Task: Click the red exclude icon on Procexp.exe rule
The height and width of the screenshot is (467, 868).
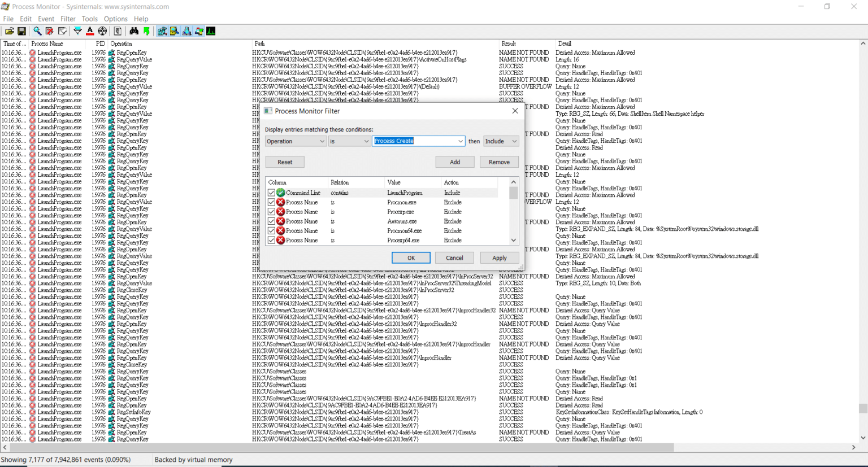Action: (280, 212)
